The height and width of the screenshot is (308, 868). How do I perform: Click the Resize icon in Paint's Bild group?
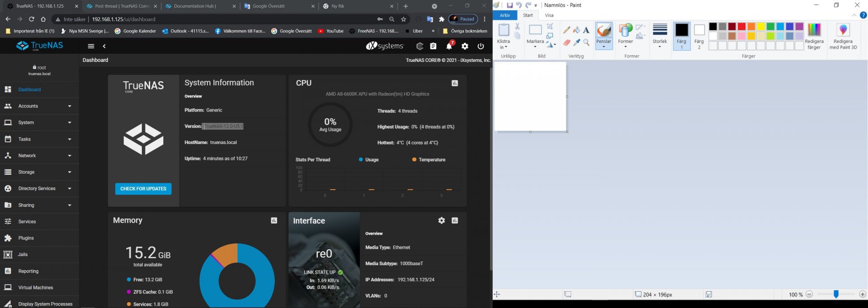(x=550, y=36)
